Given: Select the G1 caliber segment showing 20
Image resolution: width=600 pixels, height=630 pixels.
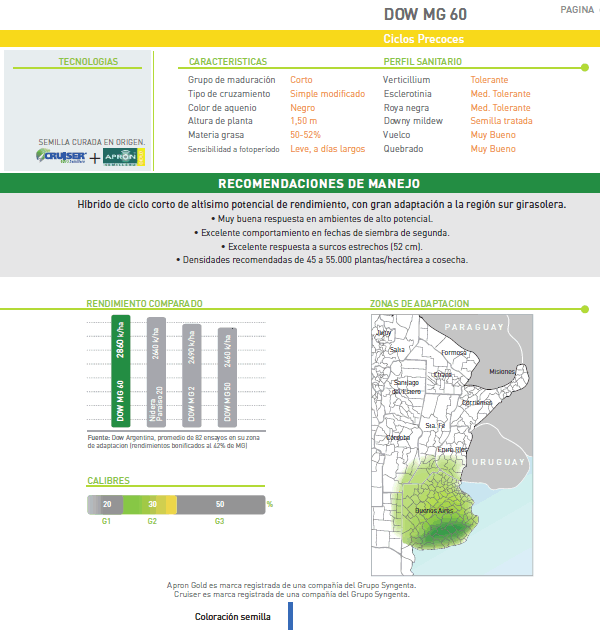Looking at the screenshot, I should [105, 504].
